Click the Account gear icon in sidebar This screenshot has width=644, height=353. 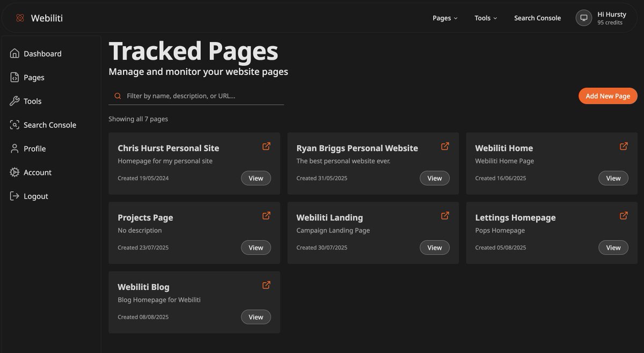point(14,172)
